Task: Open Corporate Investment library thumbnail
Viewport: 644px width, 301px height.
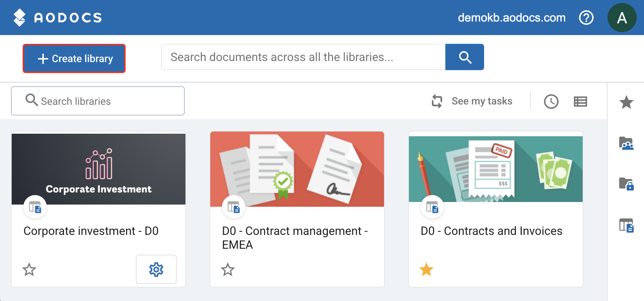Action: [x=99, y=169]
